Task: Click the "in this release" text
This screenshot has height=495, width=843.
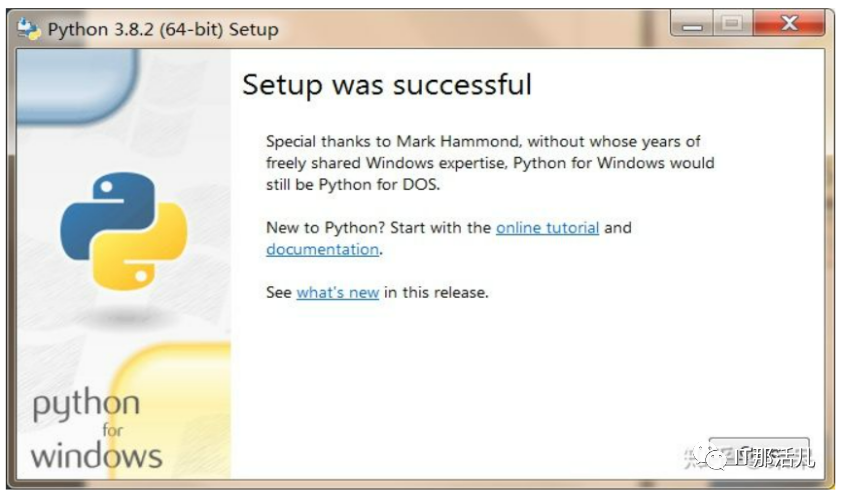Action: [436, 293]
